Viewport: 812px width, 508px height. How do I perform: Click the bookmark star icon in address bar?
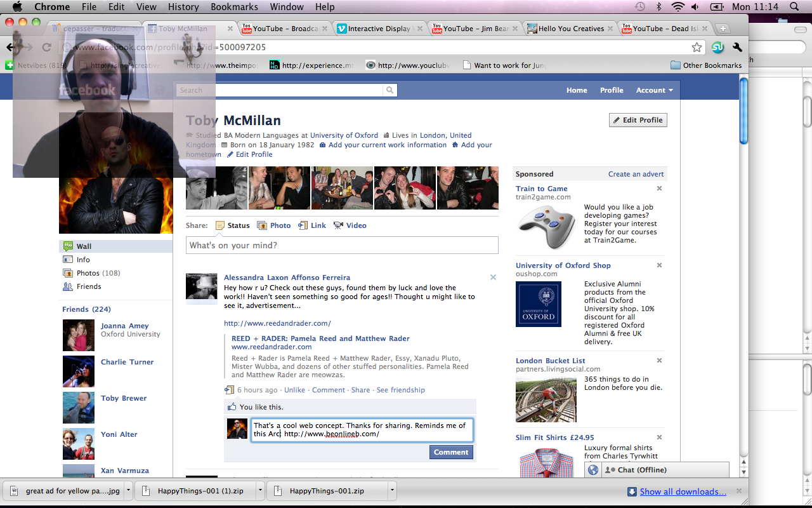(x=697, y=48)
